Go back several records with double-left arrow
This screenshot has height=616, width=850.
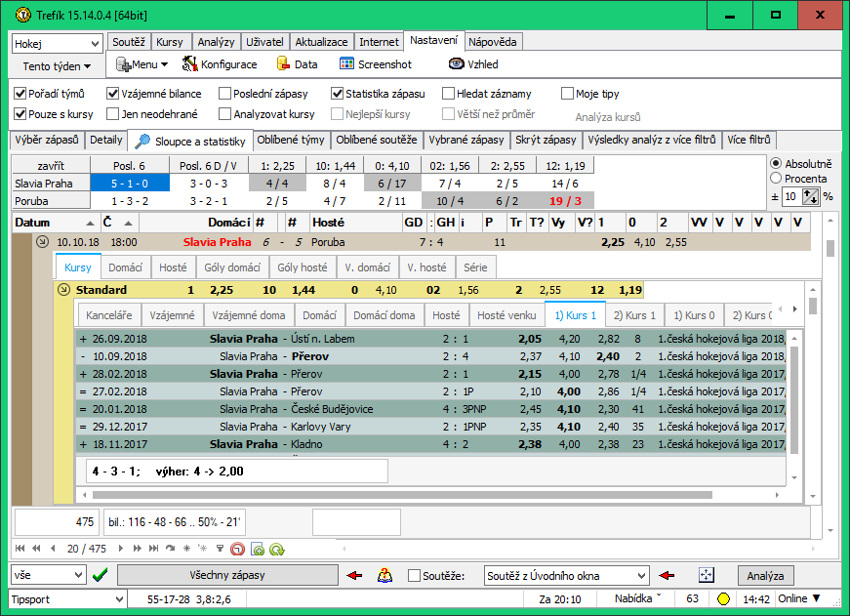(x=36, y=549)
